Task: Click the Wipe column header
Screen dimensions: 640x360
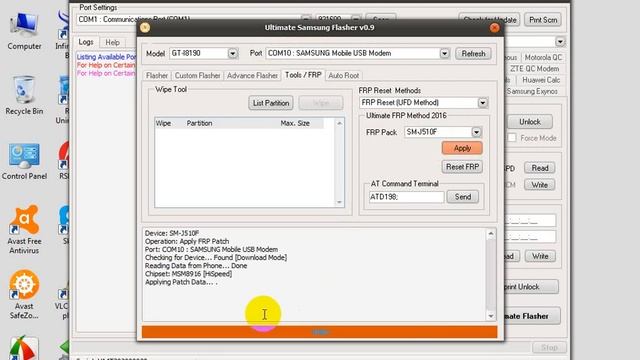Action: [163, 123]
